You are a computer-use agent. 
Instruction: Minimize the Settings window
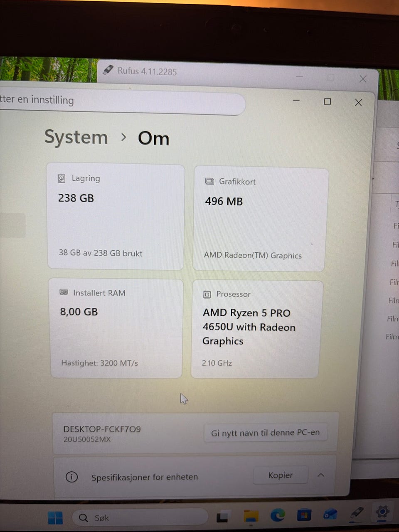click(296, 101)
